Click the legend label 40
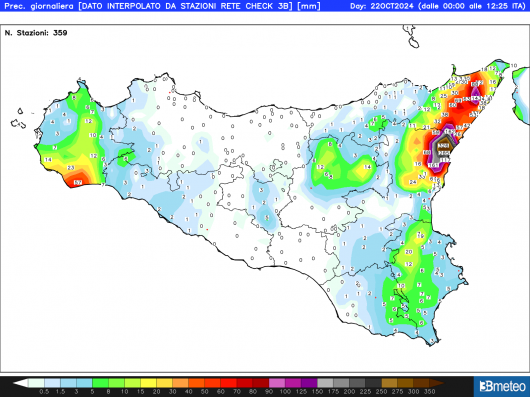Viewport: 530px width, 397px height. [x=189, y=392]
